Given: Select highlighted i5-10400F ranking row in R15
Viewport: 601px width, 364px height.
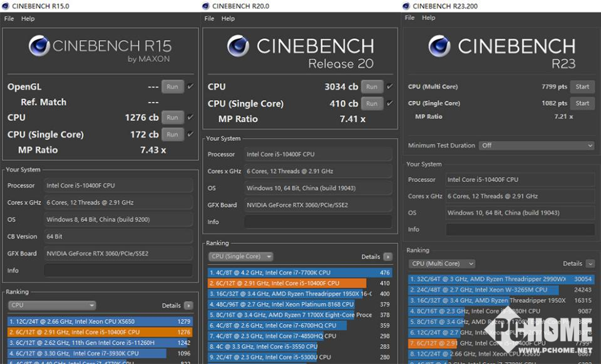Looking at the screenshot, I should tap(100, 332).
